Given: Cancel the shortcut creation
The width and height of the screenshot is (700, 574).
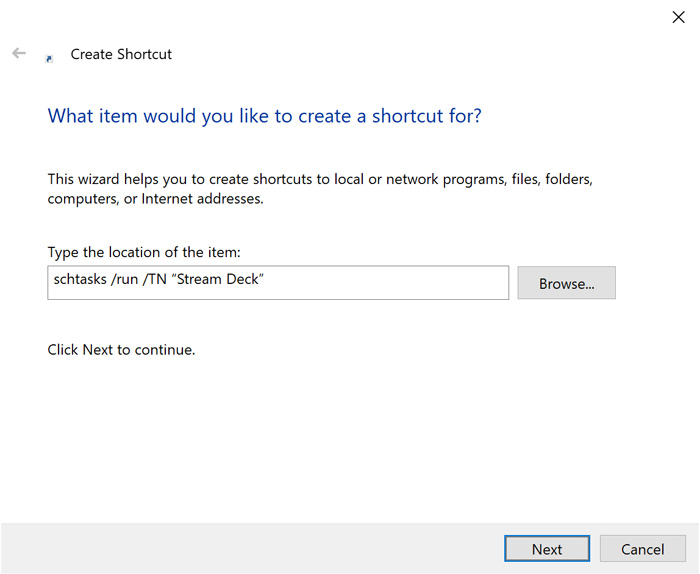Looking at the screenshot, I should point(642,549).
